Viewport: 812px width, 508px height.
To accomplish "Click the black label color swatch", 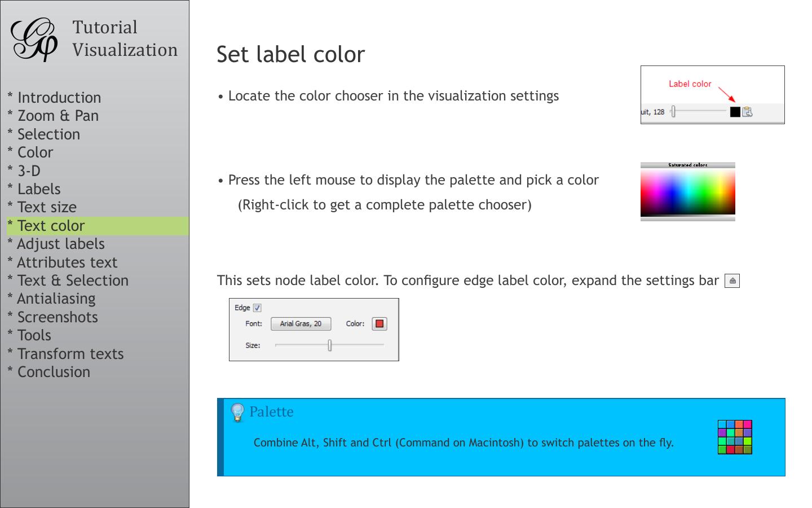I will coord(735,112).
